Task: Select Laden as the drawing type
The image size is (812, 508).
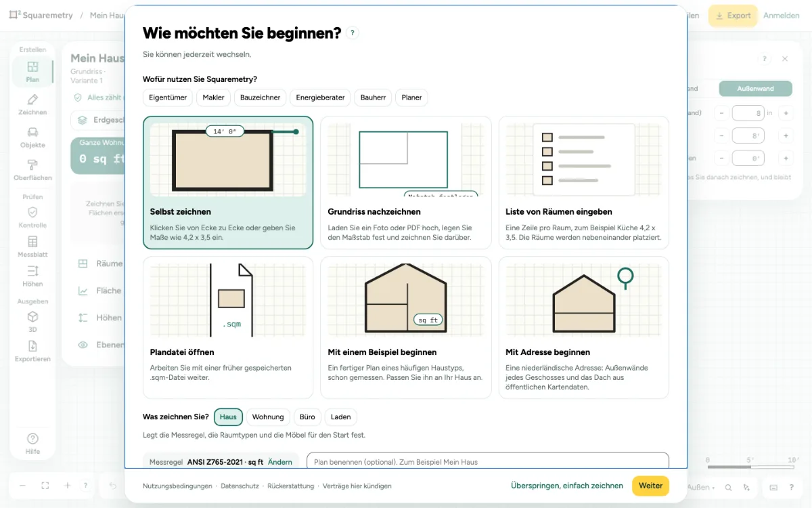Action: pyautogui.click(x=341, y=417)
